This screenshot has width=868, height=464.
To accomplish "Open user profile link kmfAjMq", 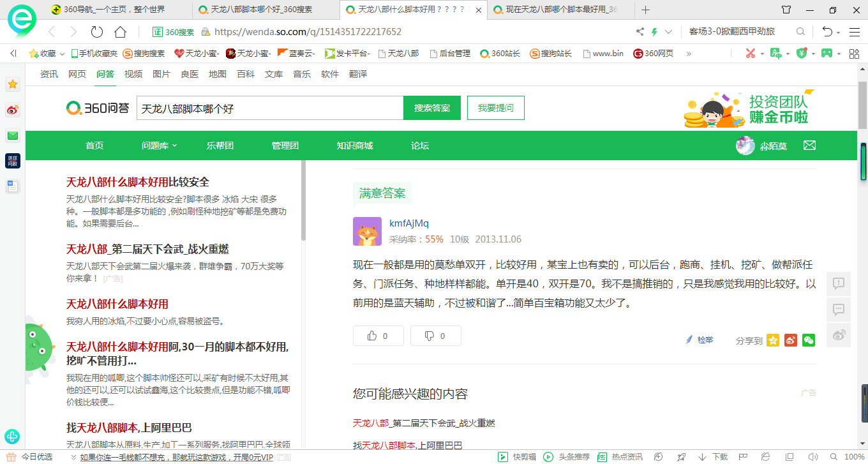I will pyautogui.click(x=409, y=223).
